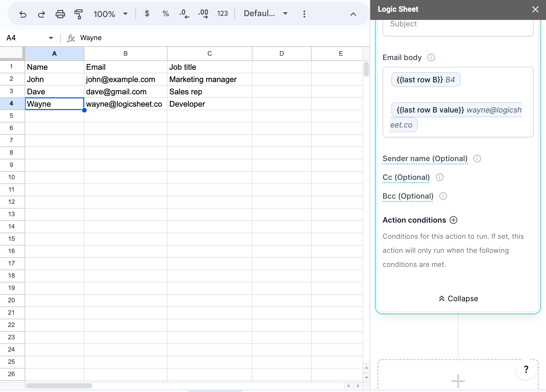Click the Email body info icon
The width and height of the screenshot is (546, 392).
pyautogui.click(x=431, y=58)
